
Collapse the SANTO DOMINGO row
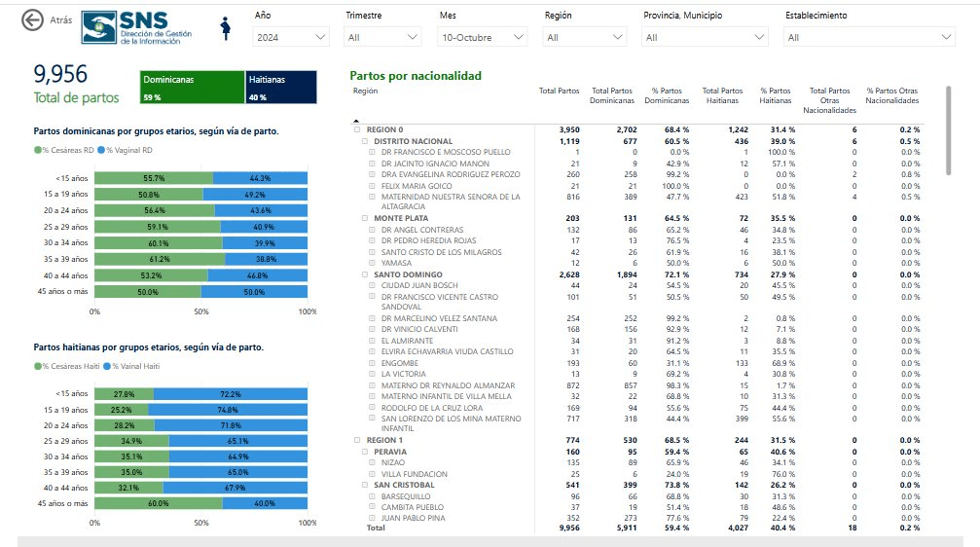365,274
